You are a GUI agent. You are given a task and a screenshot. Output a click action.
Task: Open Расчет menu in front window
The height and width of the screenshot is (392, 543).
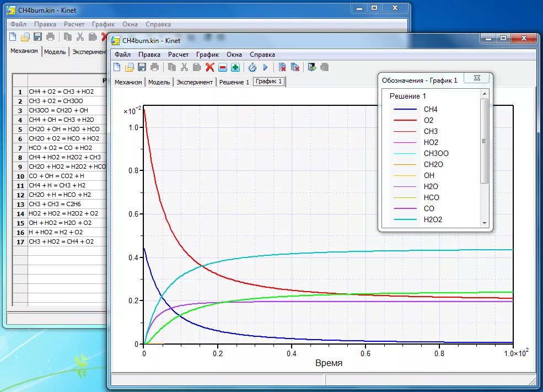coord(179,55)
